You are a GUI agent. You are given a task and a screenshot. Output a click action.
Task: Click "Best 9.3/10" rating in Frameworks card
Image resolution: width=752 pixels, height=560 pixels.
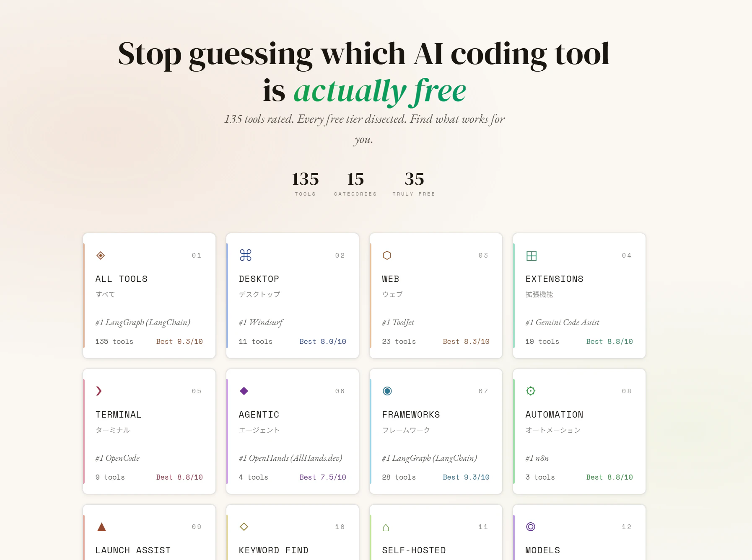[466, 477]
